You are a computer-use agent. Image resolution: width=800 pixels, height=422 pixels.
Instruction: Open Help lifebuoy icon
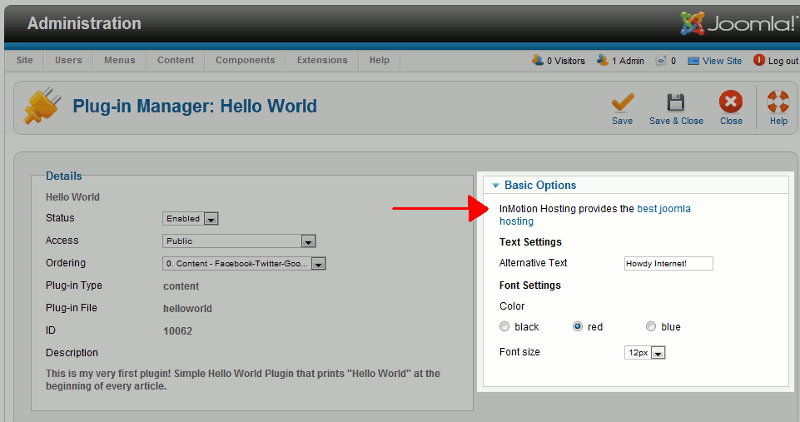click(778, 102)
